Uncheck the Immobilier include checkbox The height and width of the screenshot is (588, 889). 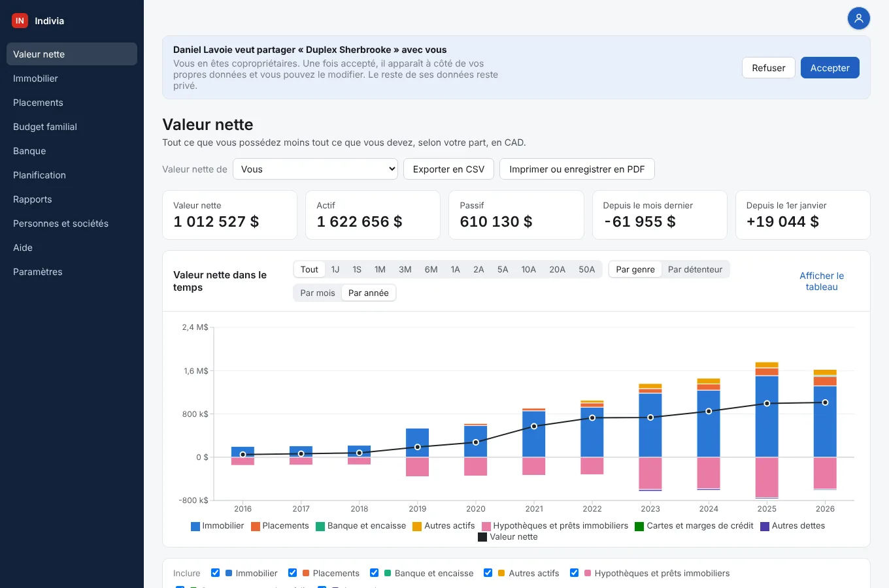pyautogui.click(x=215, y=573)
